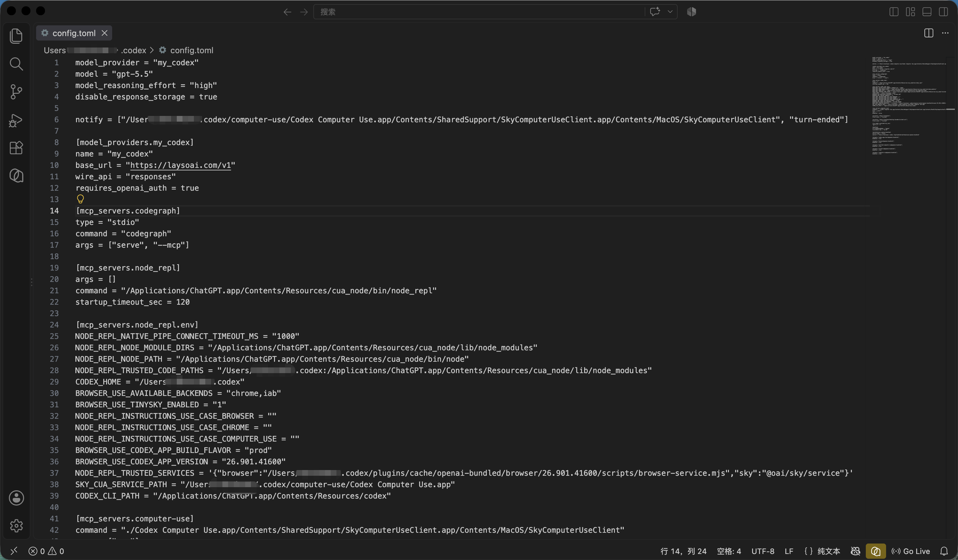Open the editor More Actions ellipsis
Viewport: 958px width, 560px height.
point(945,33)
